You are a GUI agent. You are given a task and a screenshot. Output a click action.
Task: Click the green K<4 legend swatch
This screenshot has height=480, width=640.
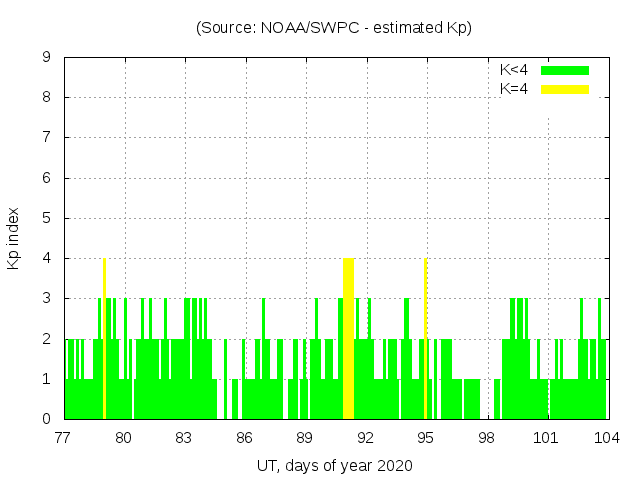[x=565, y=70]
